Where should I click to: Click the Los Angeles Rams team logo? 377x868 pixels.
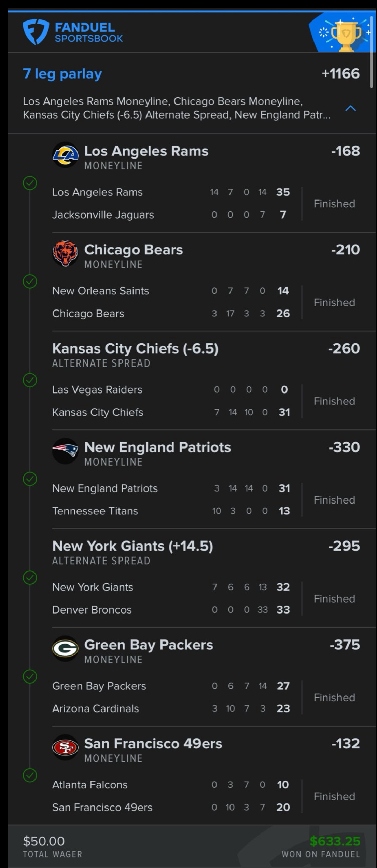tap(65, 155)
